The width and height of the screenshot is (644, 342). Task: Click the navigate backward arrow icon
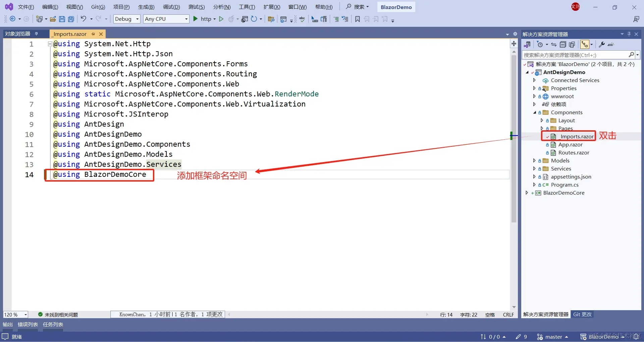[13, 19]
